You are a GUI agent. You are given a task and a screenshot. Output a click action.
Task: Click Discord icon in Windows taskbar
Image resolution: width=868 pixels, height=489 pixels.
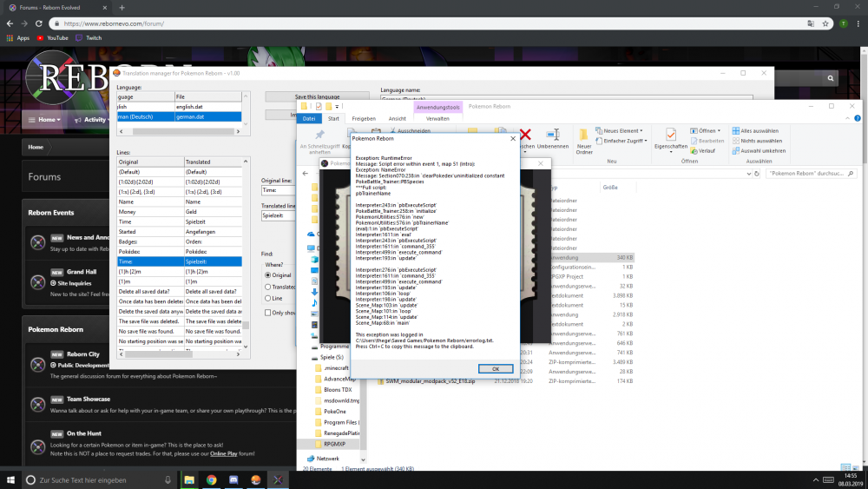click(233, 480)
